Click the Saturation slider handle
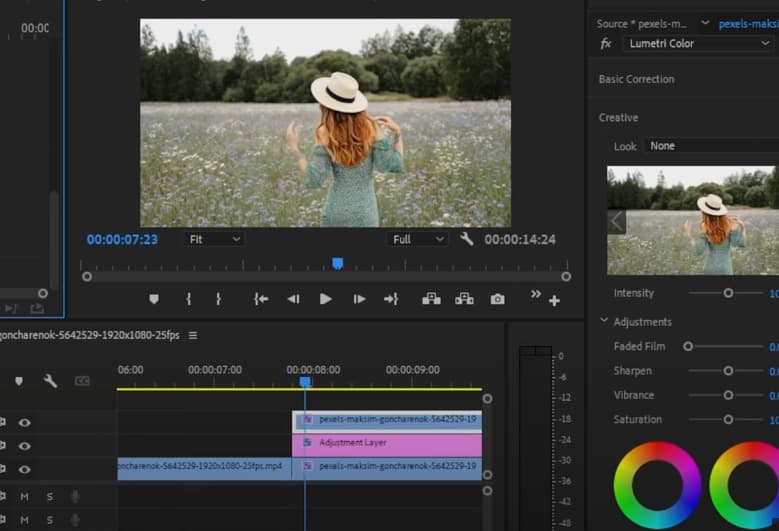 click(x=728, y=420)
